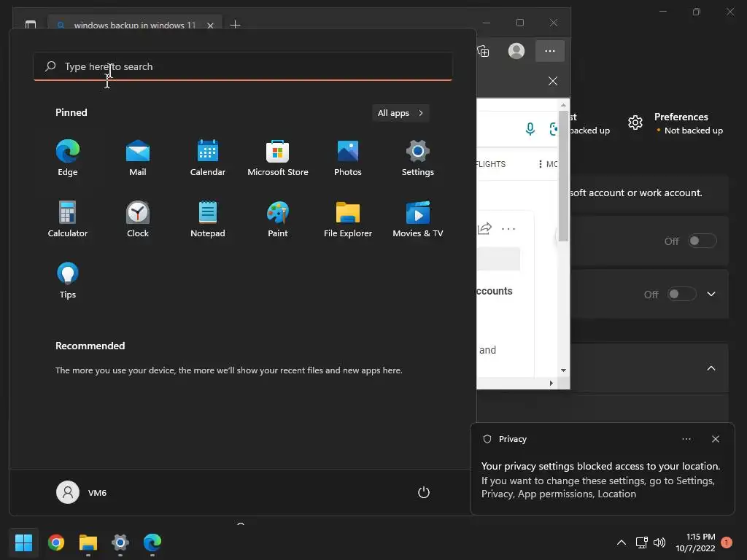Viewport: 747px width, 560px height.
Task: Click the scroll down arrow in Edge page
Action: click(x=563, y=370)
